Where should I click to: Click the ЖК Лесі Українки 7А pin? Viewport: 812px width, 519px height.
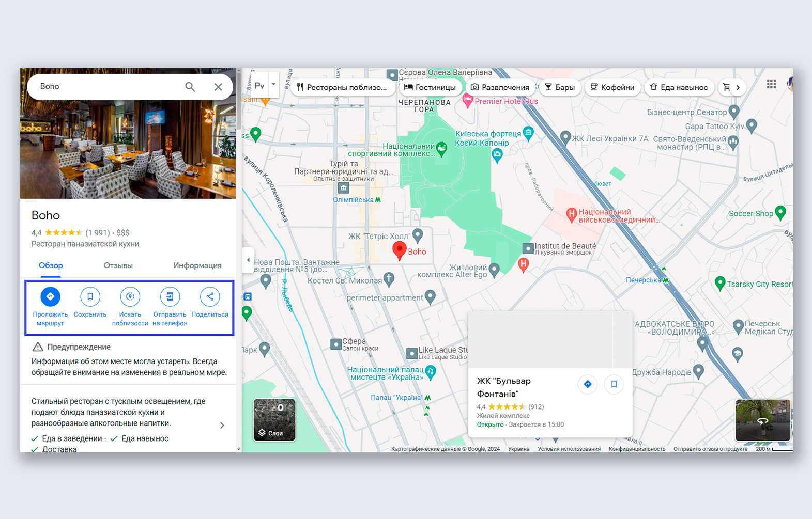[x=565, y=137]
